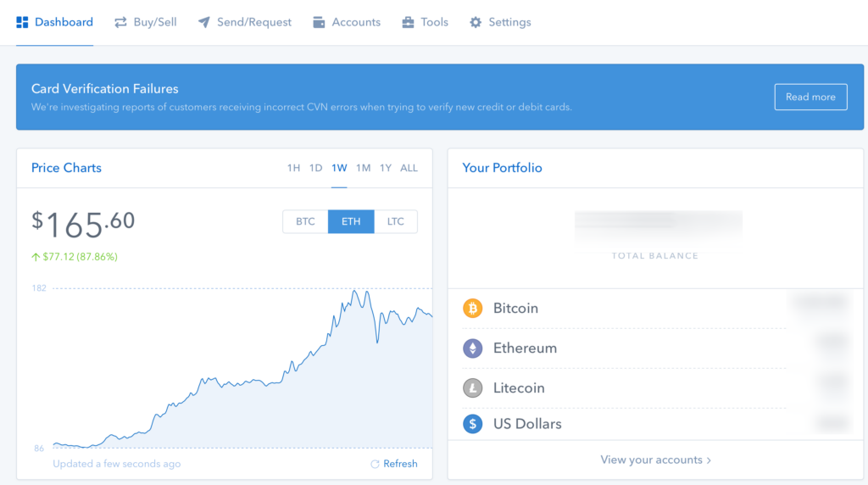Screen dimensions: 868x485
Task: Click the Tools briefcase icon
Action: 408,22
